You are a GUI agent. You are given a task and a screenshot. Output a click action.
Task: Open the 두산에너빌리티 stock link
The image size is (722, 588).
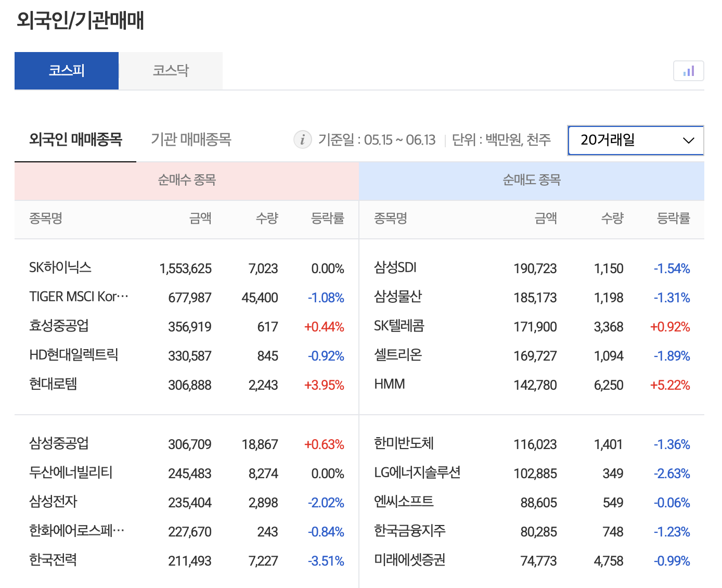point(71,472)
